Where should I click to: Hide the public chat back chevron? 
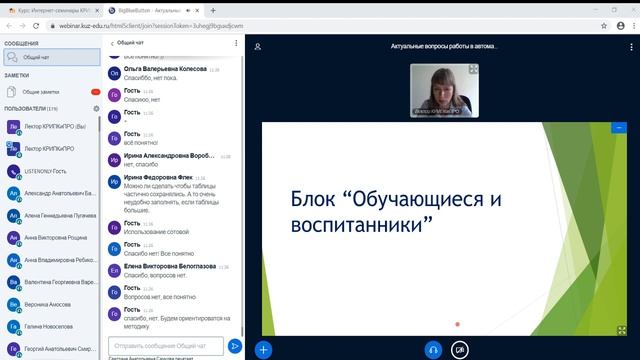pos(112,43)
